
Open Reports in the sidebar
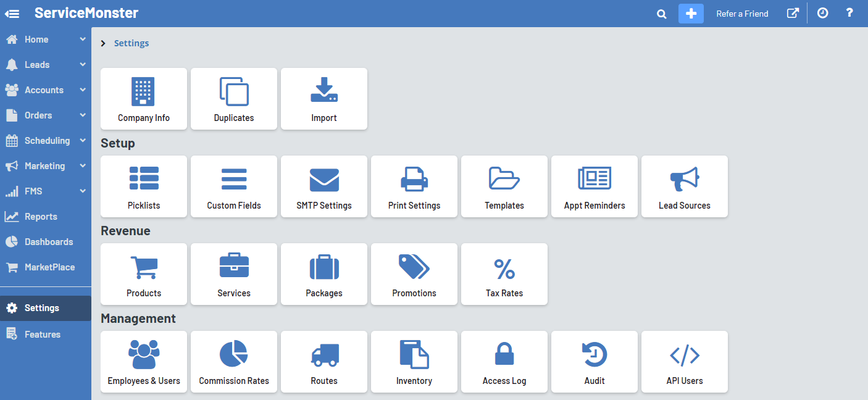(x=41, y=217)
